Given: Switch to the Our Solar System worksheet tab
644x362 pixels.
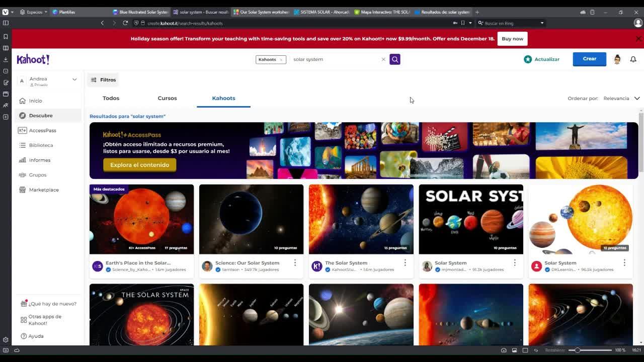Looking at the screenshot, I should 261,12.
